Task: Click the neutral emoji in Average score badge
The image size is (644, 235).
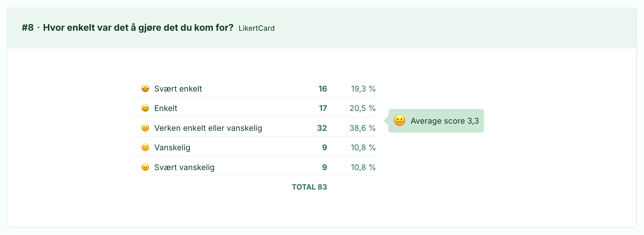Action: coord(400,121)
